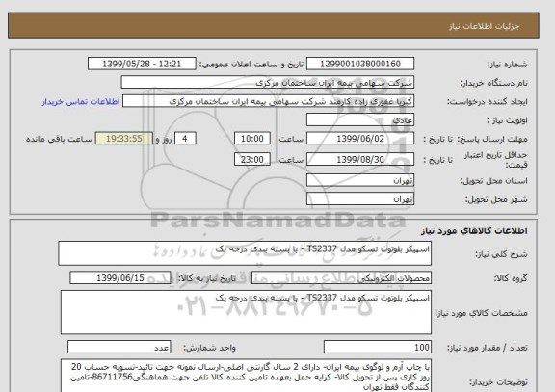The height and width of the screenshot is (392, 555).
Task: Select the label ایجاد کننده درخواست
Action: (x=487, y=102)
